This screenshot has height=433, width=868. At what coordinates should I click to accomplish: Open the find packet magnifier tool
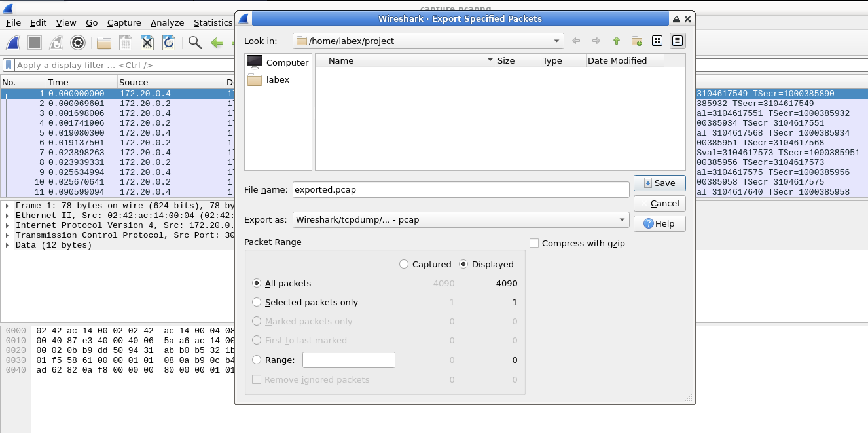click(x=195, y=43)
